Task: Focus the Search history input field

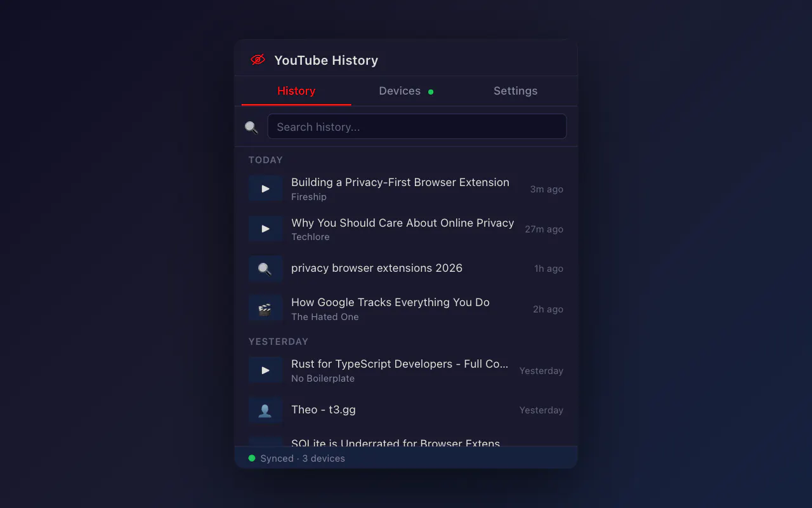Action: (x=417, y=126)
